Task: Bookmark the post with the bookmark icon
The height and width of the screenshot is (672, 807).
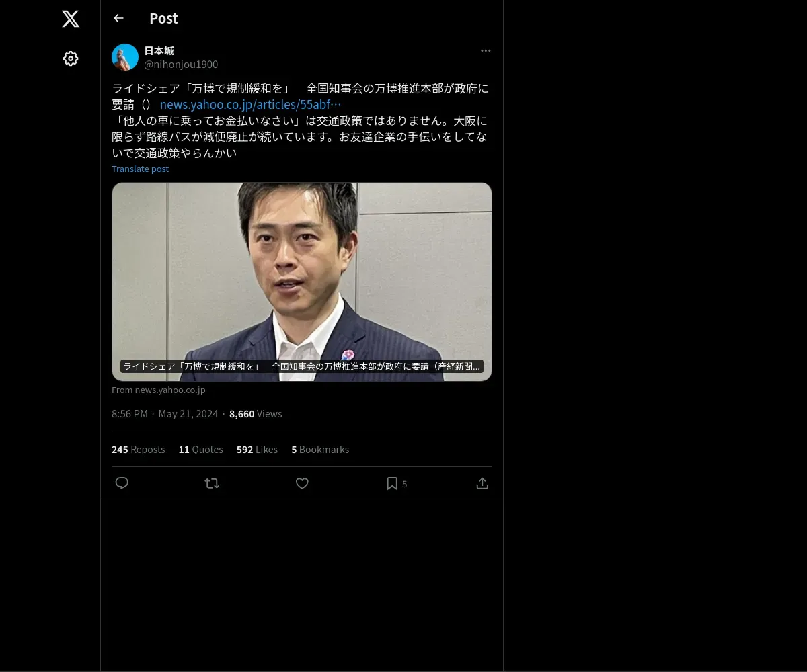Action: click(392, 483)
